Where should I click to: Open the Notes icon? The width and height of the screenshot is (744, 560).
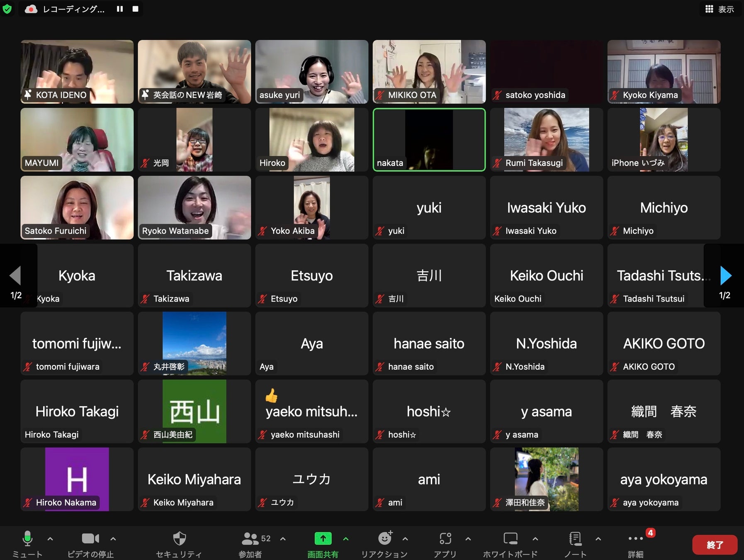click(575, 538)
